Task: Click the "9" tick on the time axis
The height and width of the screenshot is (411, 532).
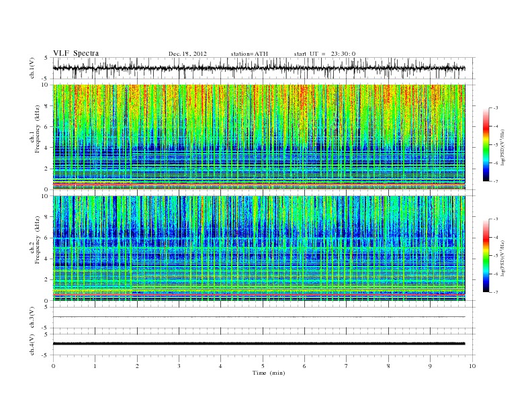Action: tap(430, 366)
